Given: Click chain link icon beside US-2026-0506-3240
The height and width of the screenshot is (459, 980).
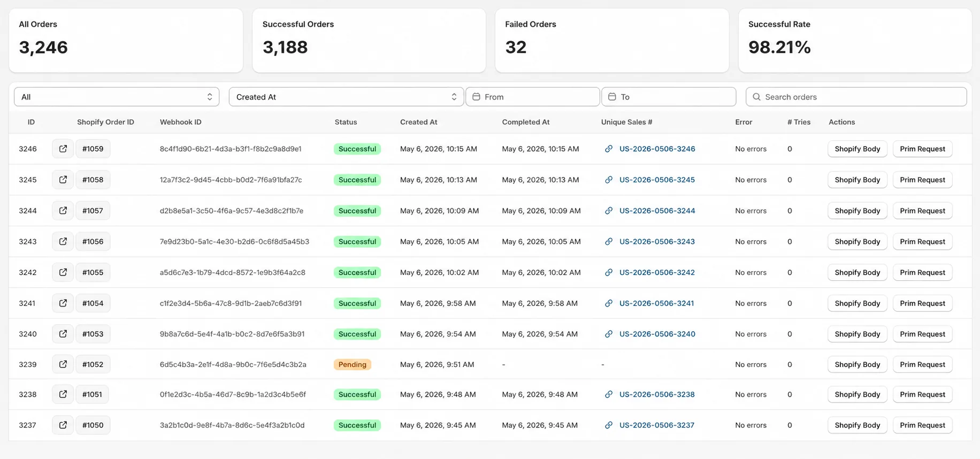Looking at the screenshot, I should (609, 334).
